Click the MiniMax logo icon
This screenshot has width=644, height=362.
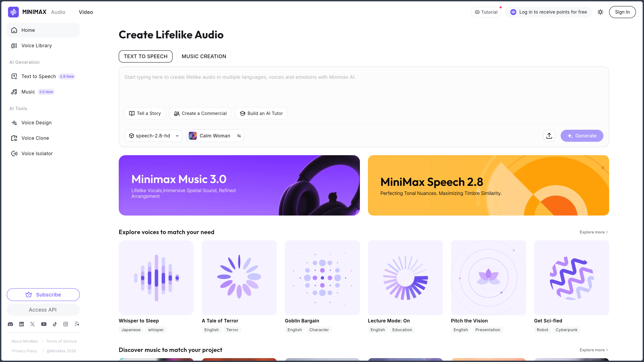(x=13, y=12)
